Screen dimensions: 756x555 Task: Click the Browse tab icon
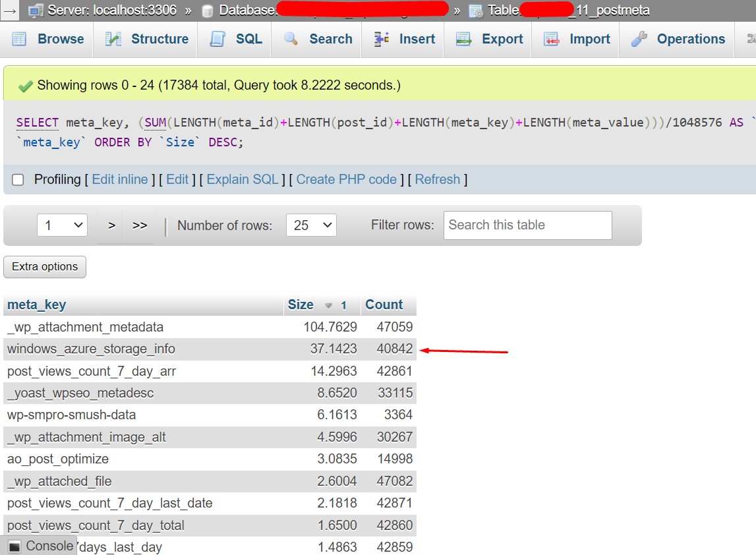(19, 39)
